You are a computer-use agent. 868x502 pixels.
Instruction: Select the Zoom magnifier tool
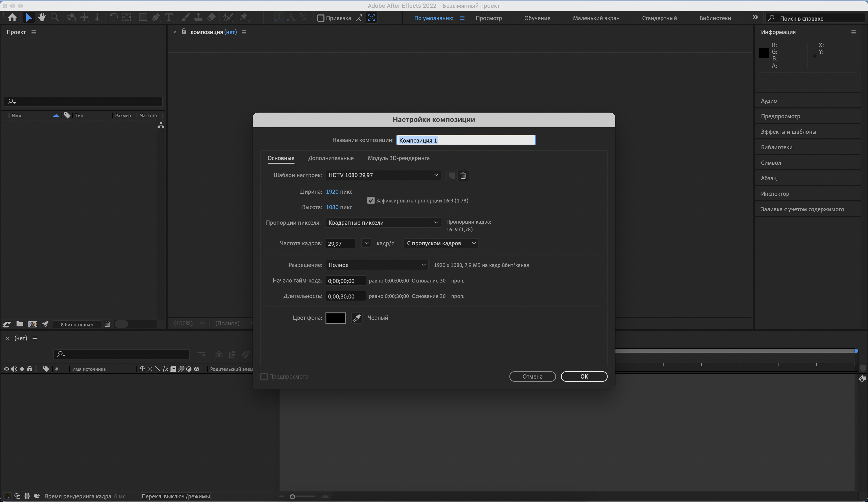point(55,17)
